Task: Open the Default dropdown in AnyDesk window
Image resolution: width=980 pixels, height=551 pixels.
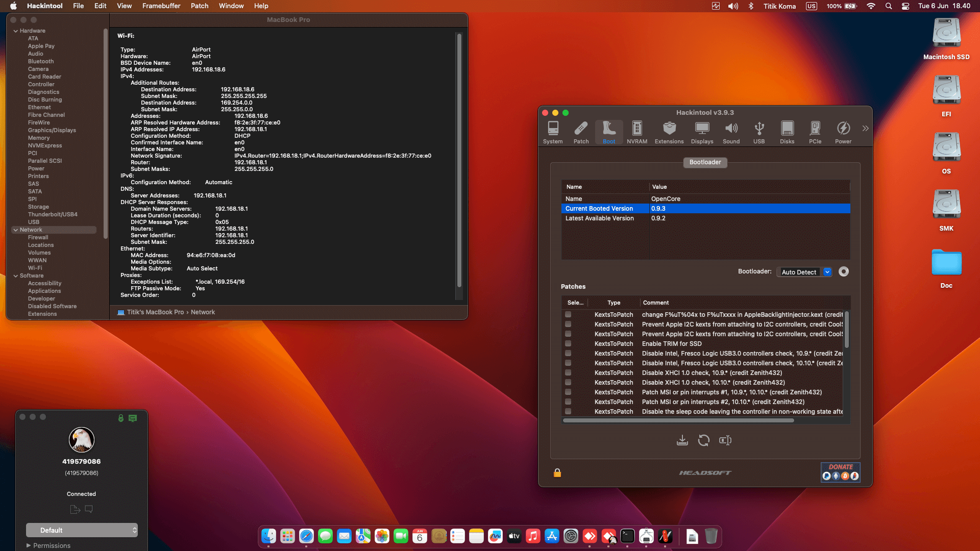Action: 82,530
